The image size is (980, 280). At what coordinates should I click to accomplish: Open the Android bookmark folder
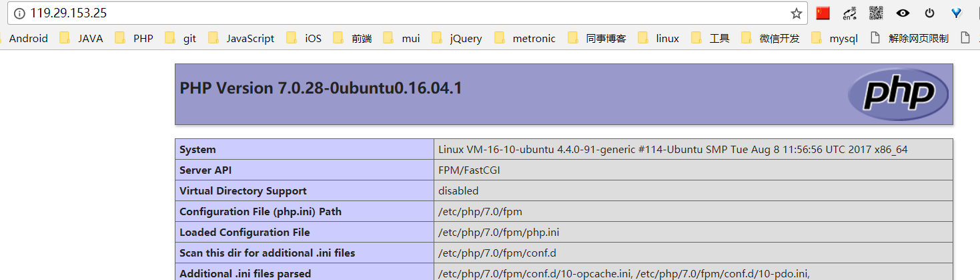(x=24, y=38)
